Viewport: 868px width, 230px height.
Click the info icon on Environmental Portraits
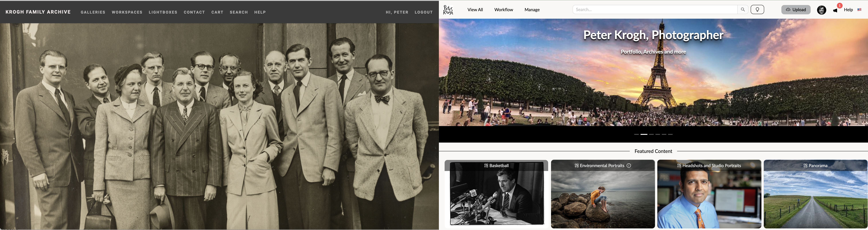point(629,166)
